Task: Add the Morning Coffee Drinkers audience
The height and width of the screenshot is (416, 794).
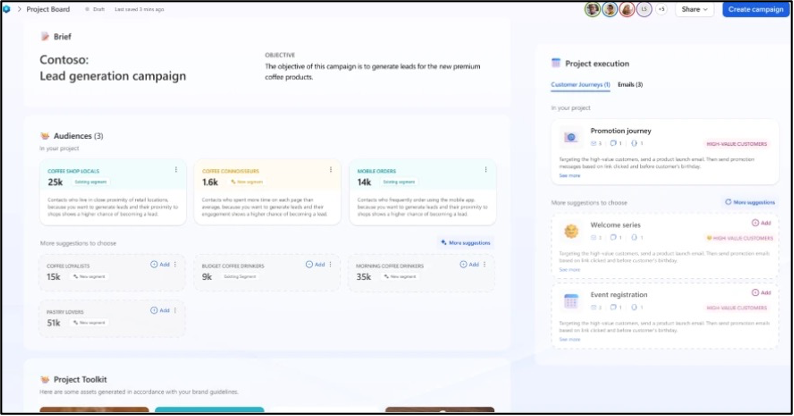Action: (469, 264)
